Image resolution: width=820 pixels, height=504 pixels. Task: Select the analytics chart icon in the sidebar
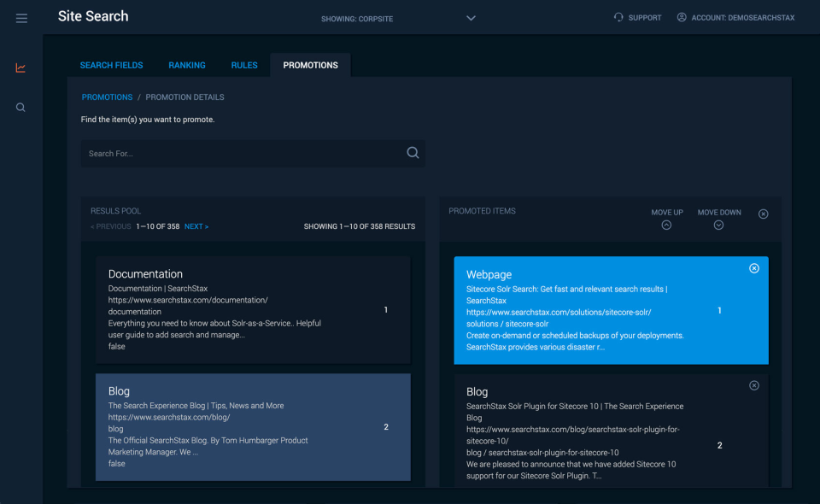tap(21, 67)
